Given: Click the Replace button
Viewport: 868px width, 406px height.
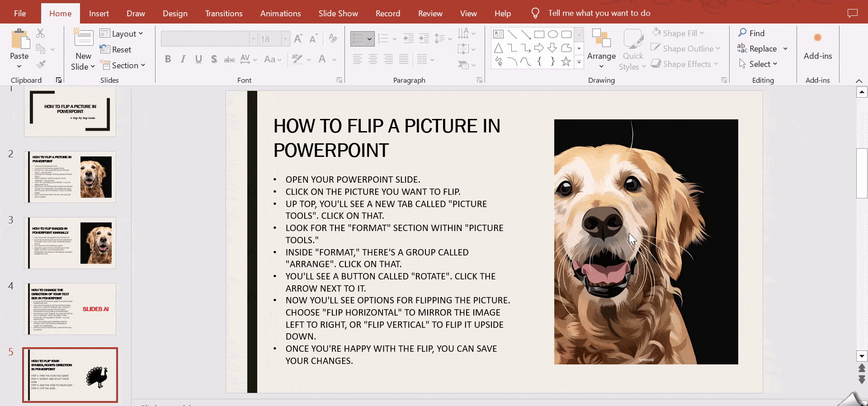Looking at the screenshot, I should (762, 49).
